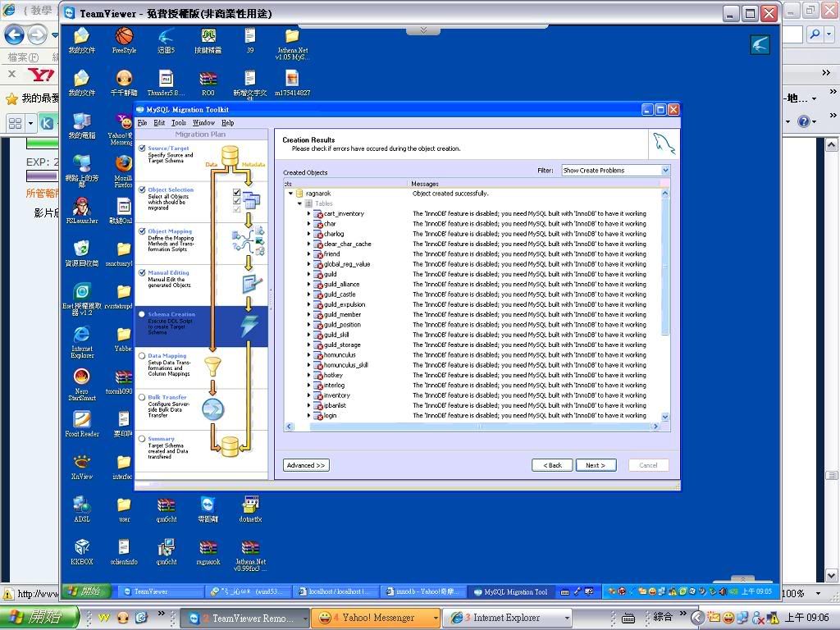
Task: Switch to MySQL Migration Tool taskbar button
Action: pyautogui.click(x=511, y=592)
